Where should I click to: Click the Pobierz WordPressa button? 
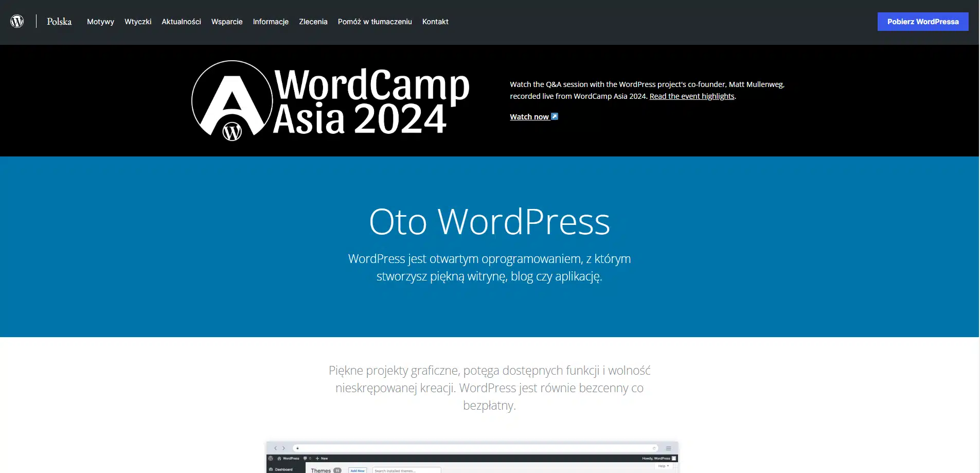click(x=922, y=21)
